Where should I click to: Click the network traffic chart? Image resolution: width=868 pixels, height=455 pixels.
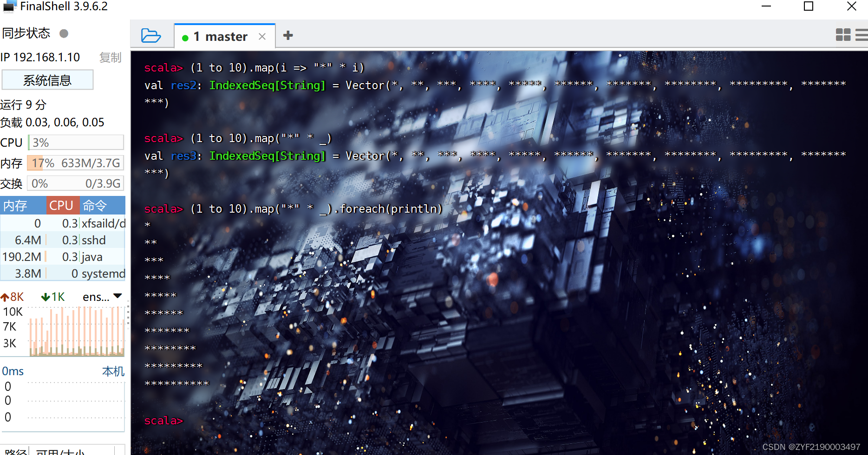tap(77, 331)
